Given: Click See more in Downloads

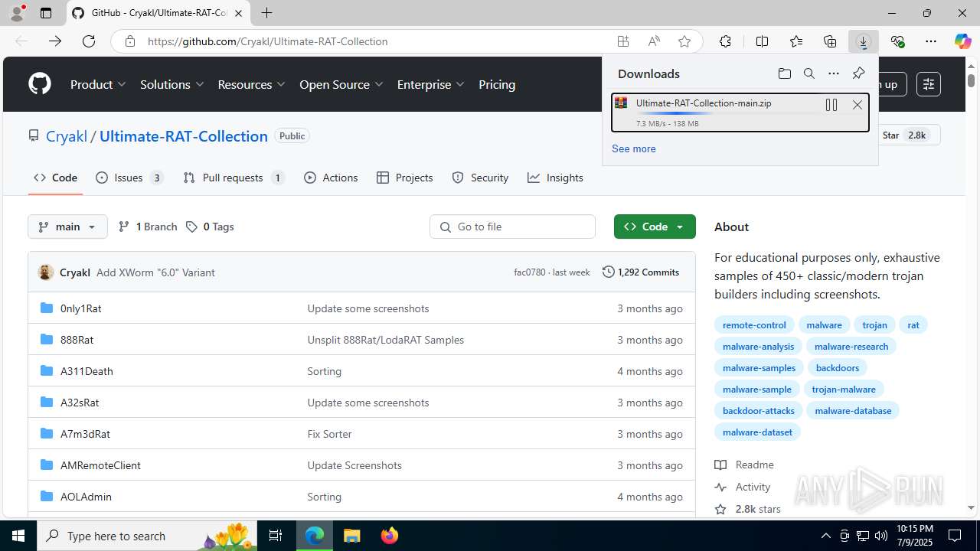Looking at the screenshot, I should (x=633, y=148).
